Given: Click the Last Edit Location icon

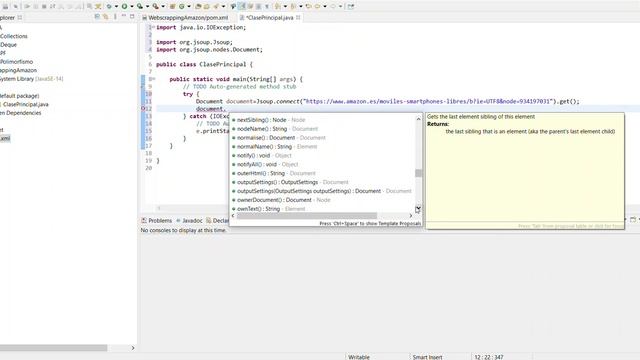Looking at the screenshot, I should click(309, 7).
